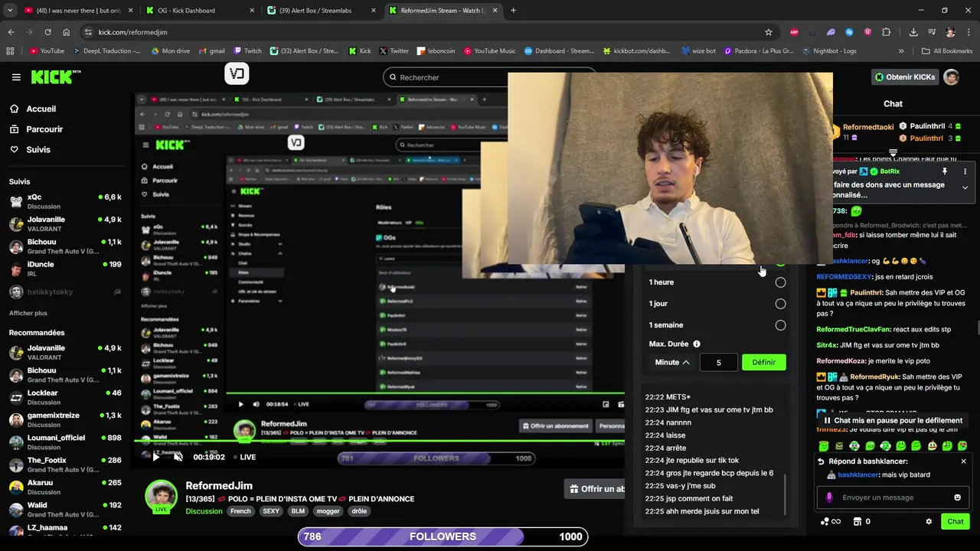
Task: Open The_Footix recommended channel
Action: (x=65, y=465)
